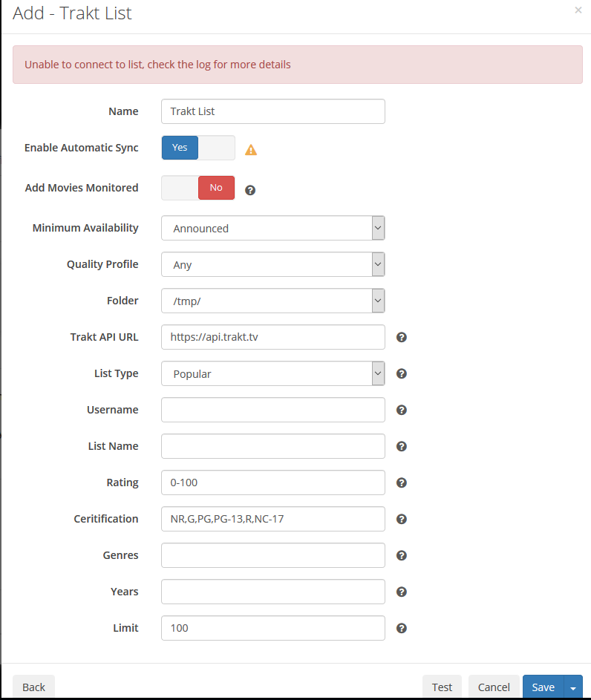Show help for the List Name field
Screen dimensions: 591x700
pos(402,446)
